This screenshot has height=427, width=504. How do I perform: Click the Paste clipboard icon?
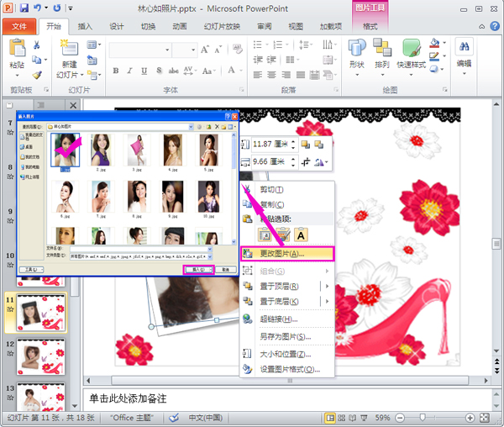pos(17,48)
